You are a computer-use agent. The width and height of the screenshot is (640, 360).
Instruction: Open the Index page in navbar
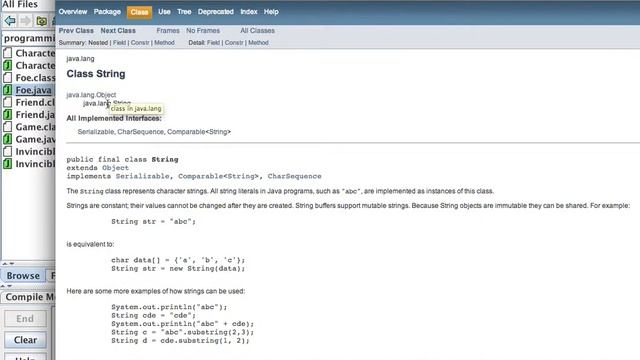click(x=249, y=12)
